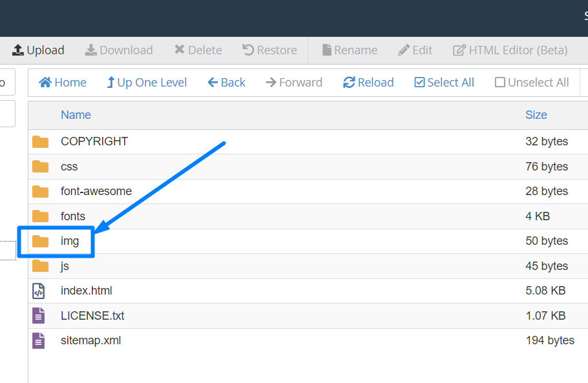Screen dimensions: 588x383
Task: Click the Restore toolbar button
Action: point(269,50)
